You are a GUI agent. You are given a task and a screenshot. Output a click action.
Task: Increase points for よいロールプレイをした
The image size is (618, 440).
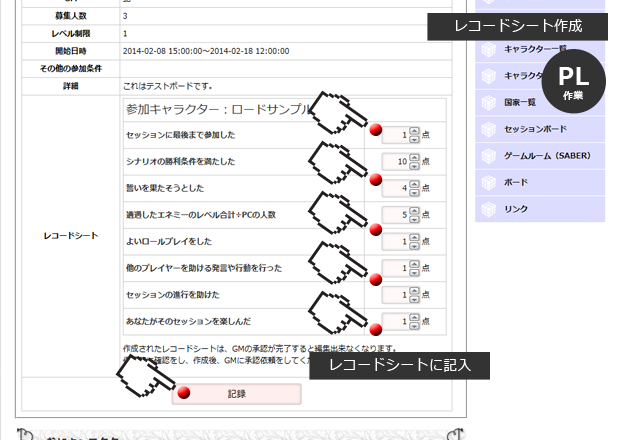click(414, 238)
